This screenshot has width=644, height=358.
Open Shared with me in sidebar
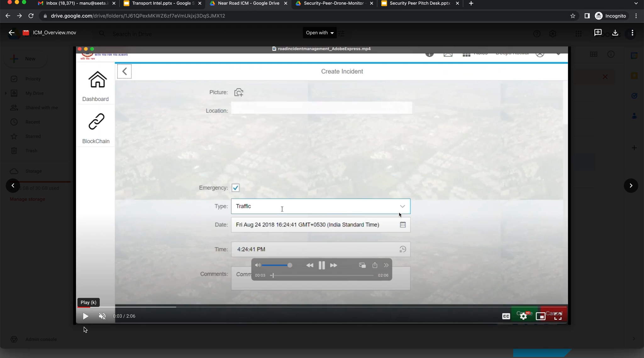(x=42, y=108)
